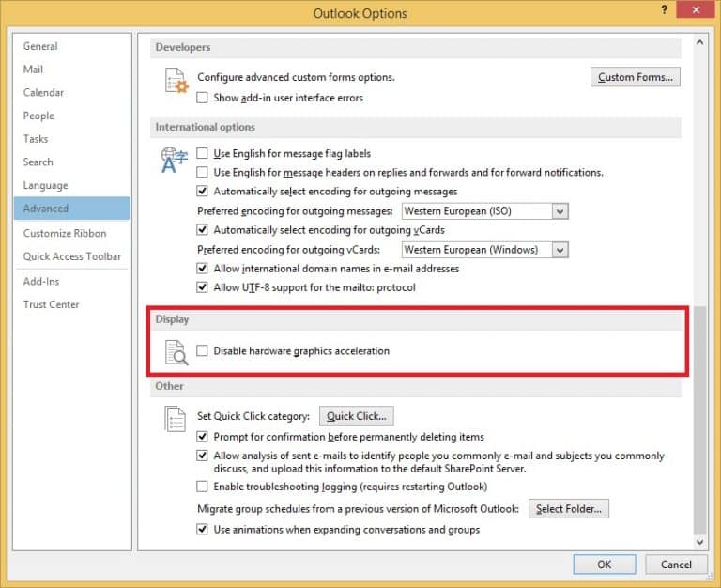The width and height of the screenshot is (721, 588).
Task: Go to the Search category
Action: pyautogui.click(x=72, y=162)
